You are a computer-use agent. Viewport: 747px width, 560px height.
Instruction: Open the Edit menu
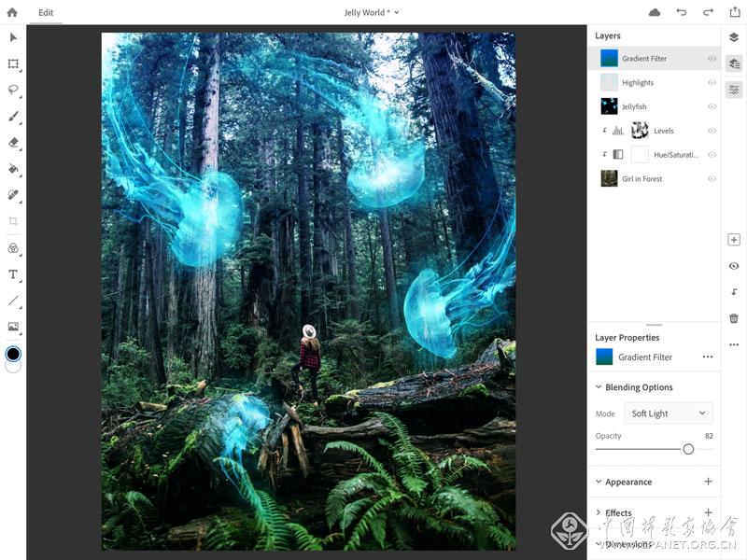[x=46, y=13]
